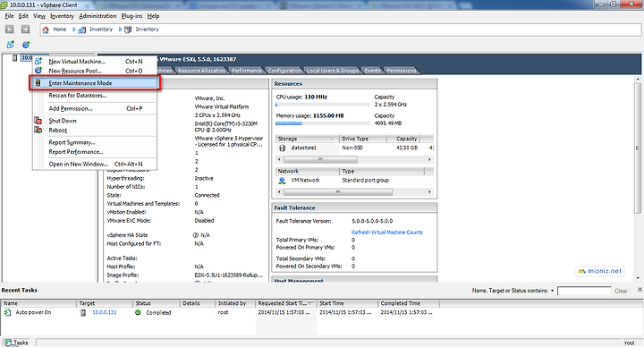Open the Edit menu
The height and width of the screenshot is (347, 644).
pyautogui.click(x=23, y=16)
